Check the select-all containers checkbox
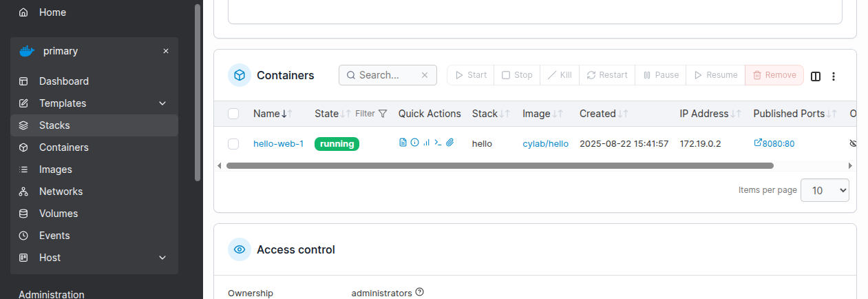868x299 pixels. (x=233, y=114)
